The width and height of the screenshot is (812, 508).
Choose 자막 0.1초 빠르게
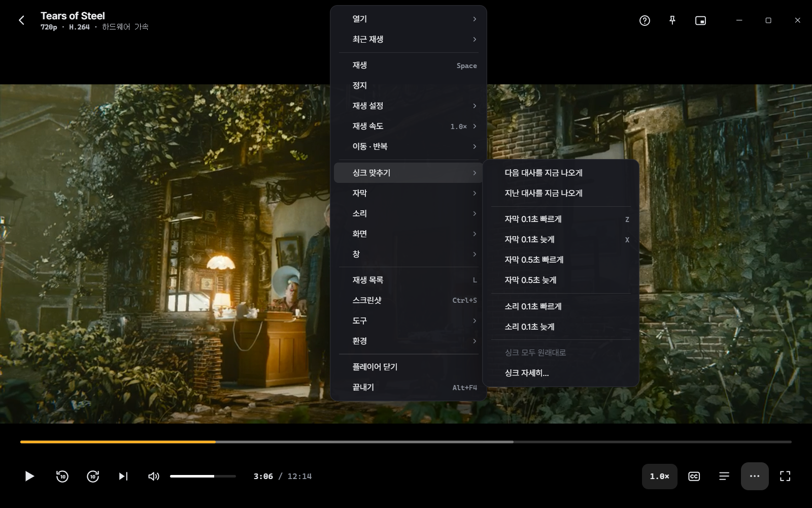(x=561, y=219)
